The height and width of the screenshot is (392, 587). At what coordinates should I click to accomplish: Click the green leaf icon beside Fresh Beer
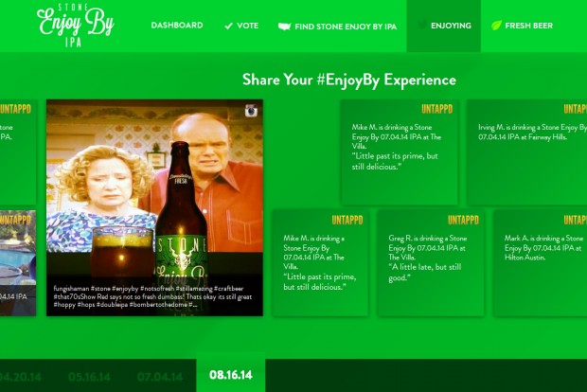point(496,26)
